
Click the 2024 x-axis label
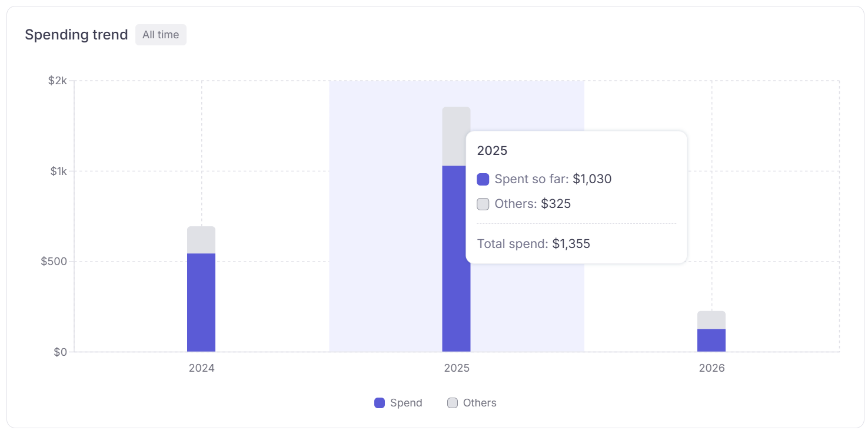tap(201, 368)
